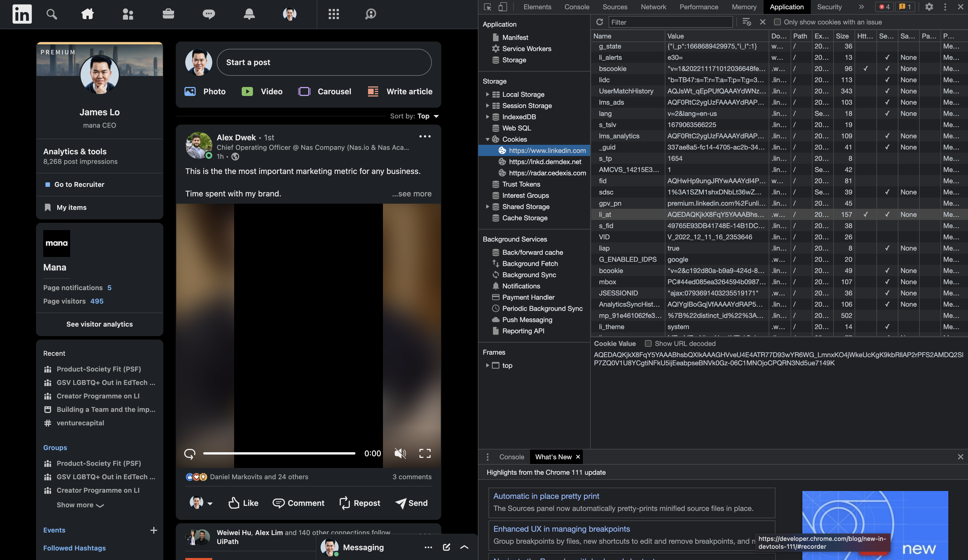
Task: Create a Carousel post
Action: click(x=325, y=91)
